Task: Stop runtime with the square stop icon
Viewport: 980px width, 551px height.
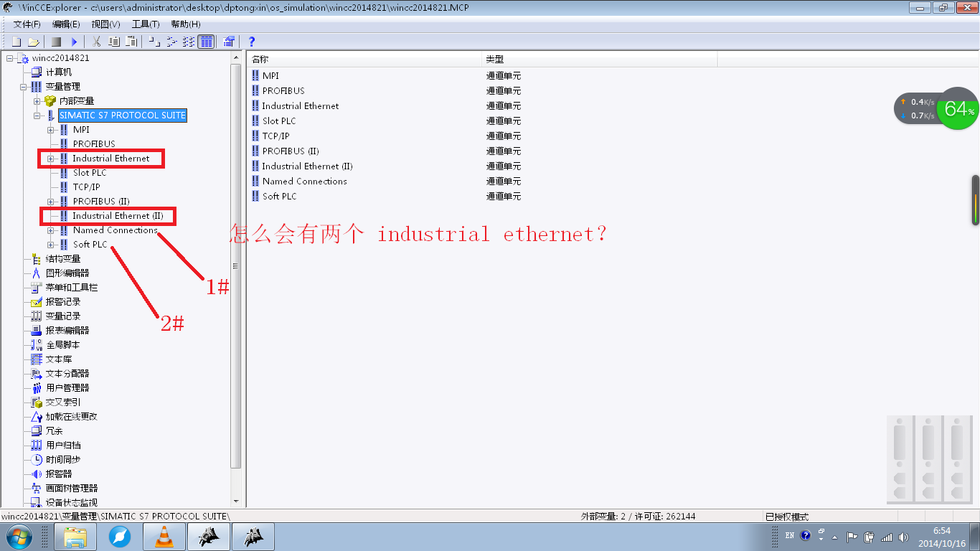Action: pyautogui.click(x=56, y=42)
